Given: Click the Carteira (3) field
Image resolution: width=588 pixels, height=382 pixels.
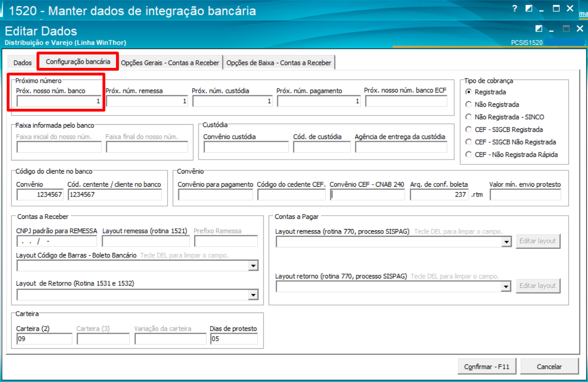Looking at the screenshot, I should coord(103,339).
